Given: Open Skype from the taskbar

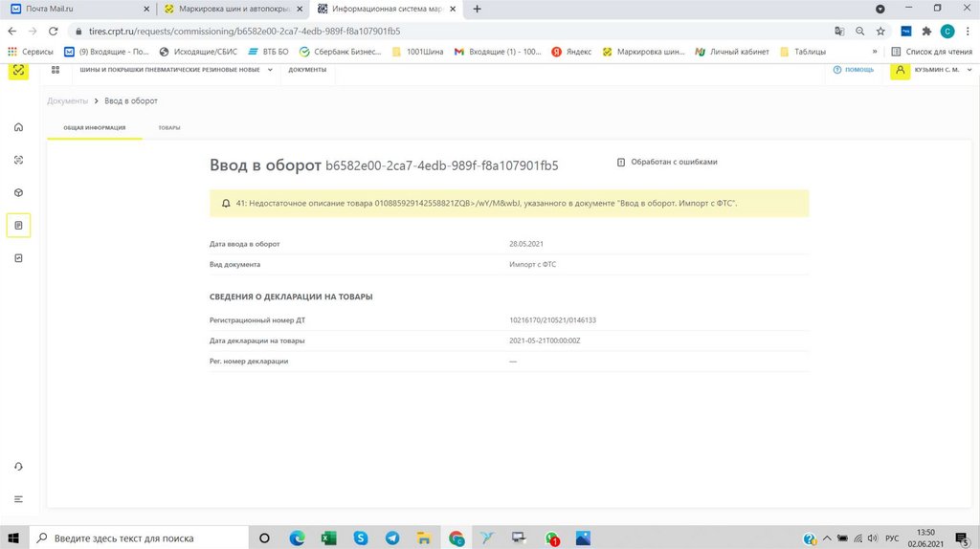Looking at the screenshot, I should tap(361, 538).
